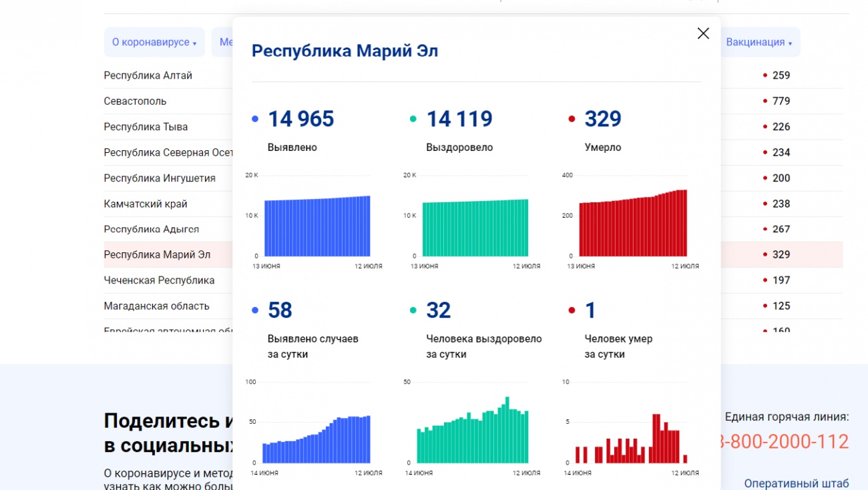Select Чеченская Республика from the list
Viewport: 868px width, 490px height.
(159, 280)
